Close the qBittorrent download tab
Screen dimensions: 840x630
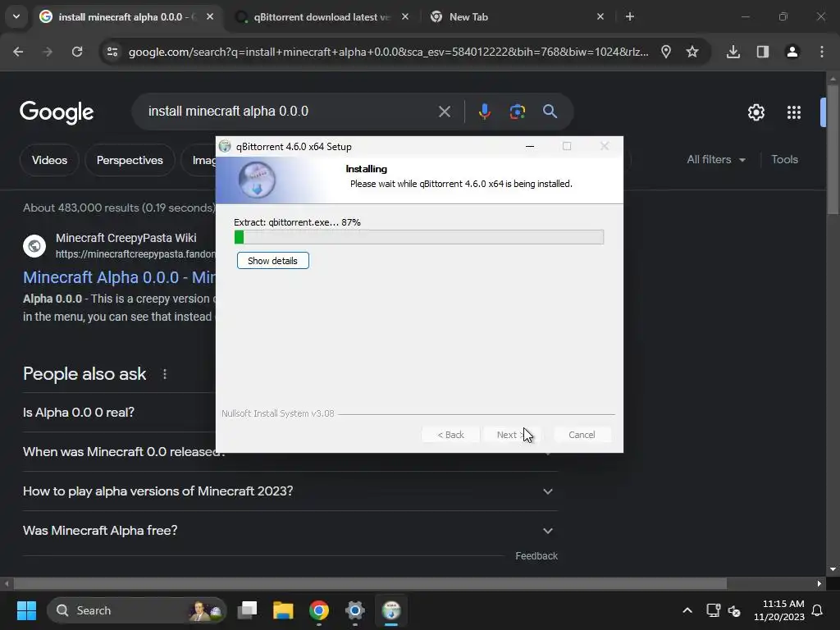pos(405,16)
